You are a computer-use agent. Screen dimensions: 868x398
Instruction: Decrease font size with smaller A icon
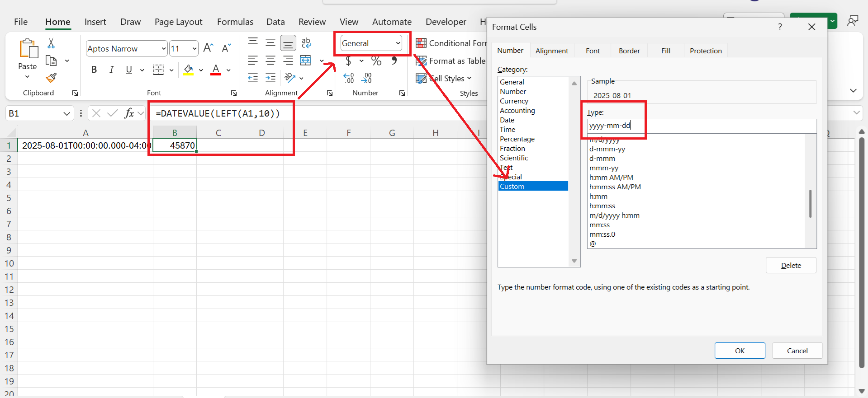point(226,48)
